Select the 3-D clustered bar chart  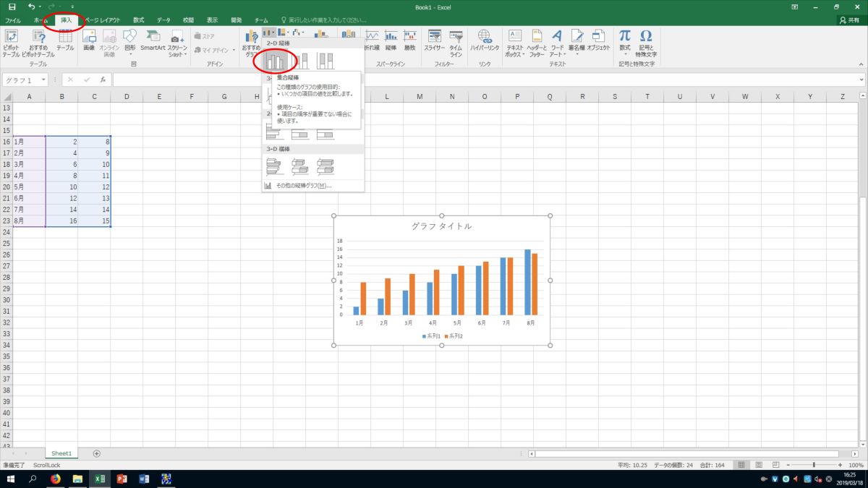tap(275, 167)
